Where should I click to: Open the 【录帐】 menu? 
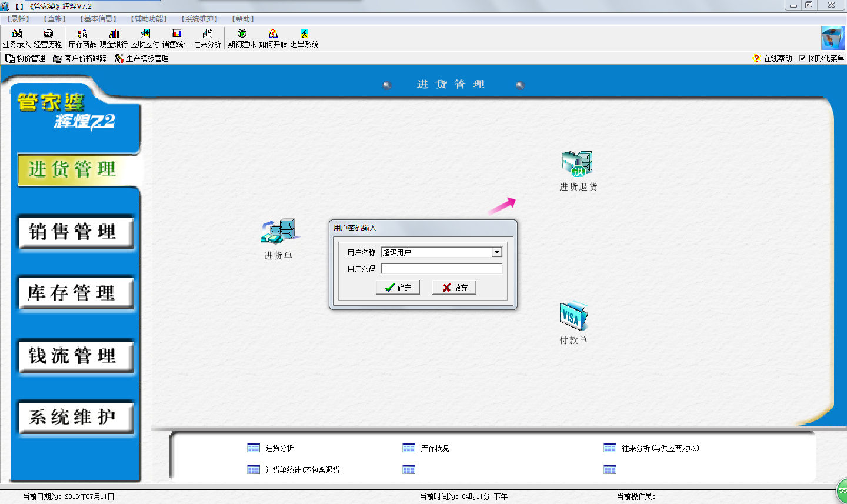click(19, 19)
